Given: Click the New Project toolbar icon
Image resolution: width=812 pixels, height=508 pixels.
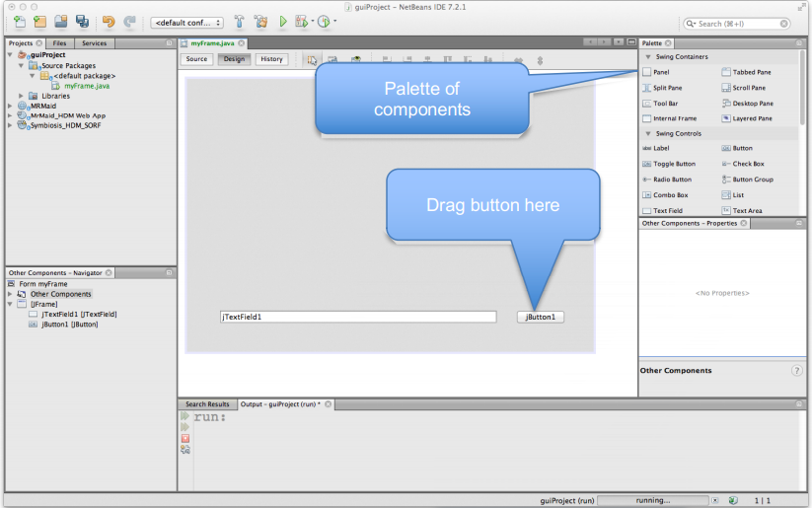Looking at the screenshot, I should pyautogui.click(x=39, y=22).
